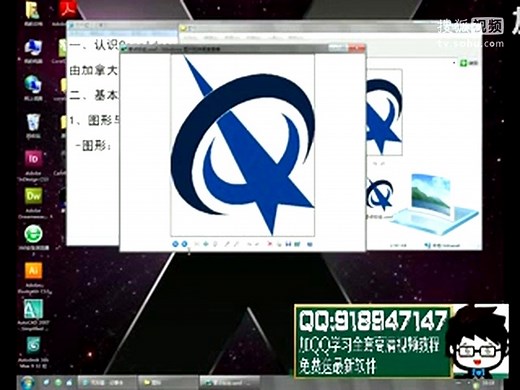Image resolution: width=520 pixels, height=390 pixels.
Task: Click red X delete icon in viewer toolbar
Action: click(269, 244)
